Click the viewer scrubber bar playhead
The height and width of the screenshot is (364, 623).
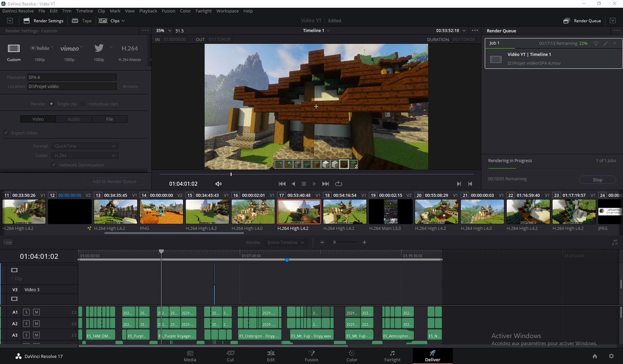231,174
